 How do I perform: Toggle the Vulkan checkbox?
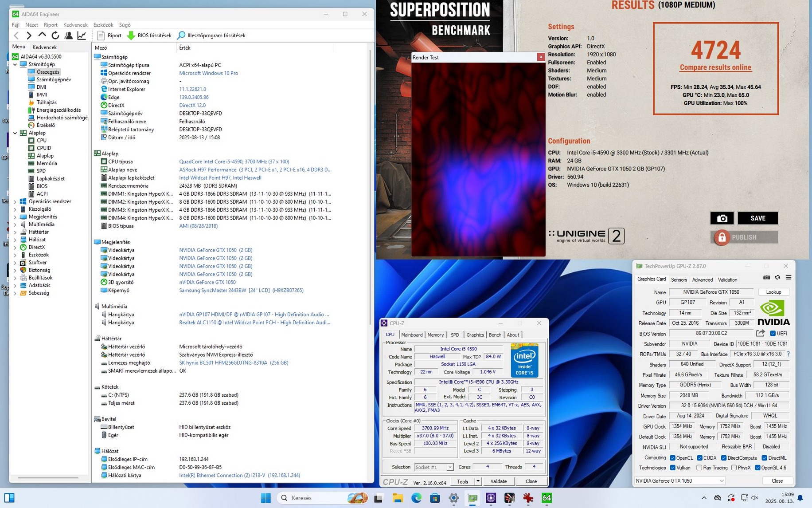[672, 468]
